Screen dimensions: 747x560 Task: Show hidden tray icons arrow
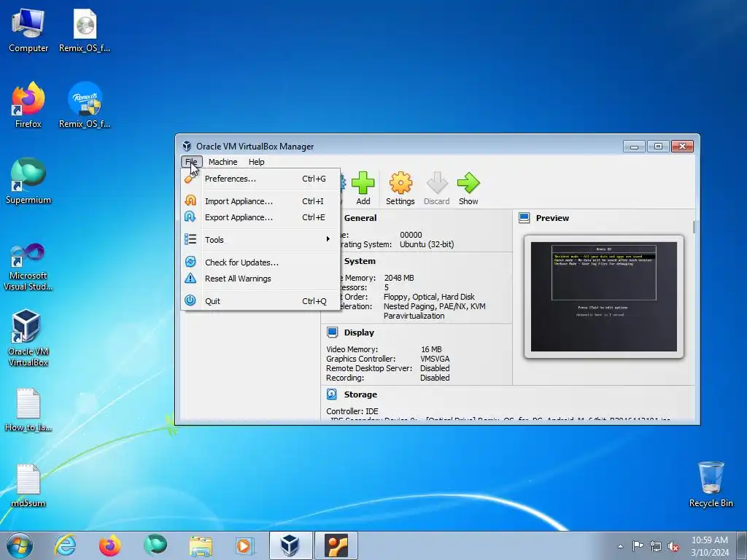coord(620,546)
